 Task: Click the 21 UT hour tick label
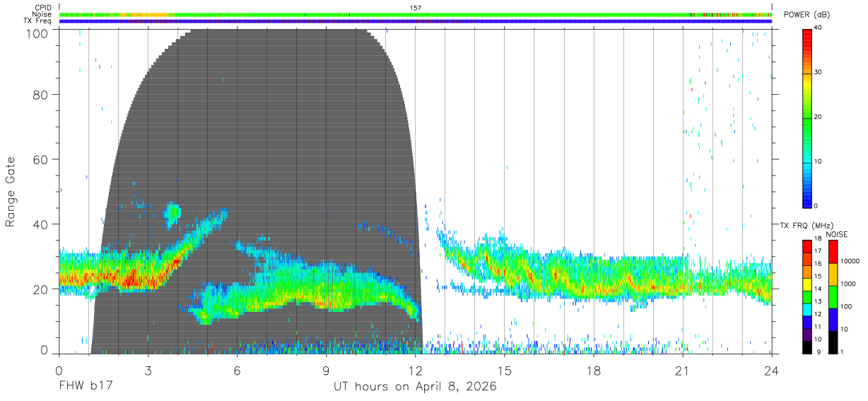683,371
